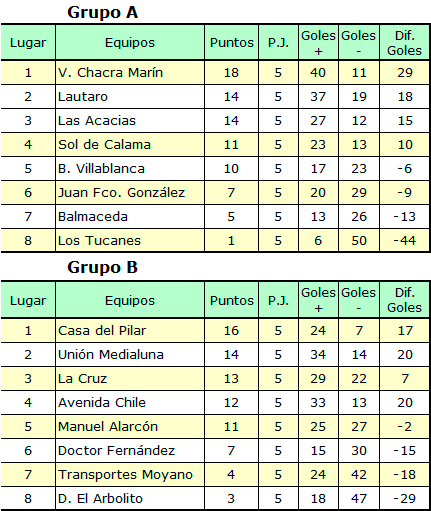Click the Las Acacias team name
This screenshot has height=511, width=431.
97,120
